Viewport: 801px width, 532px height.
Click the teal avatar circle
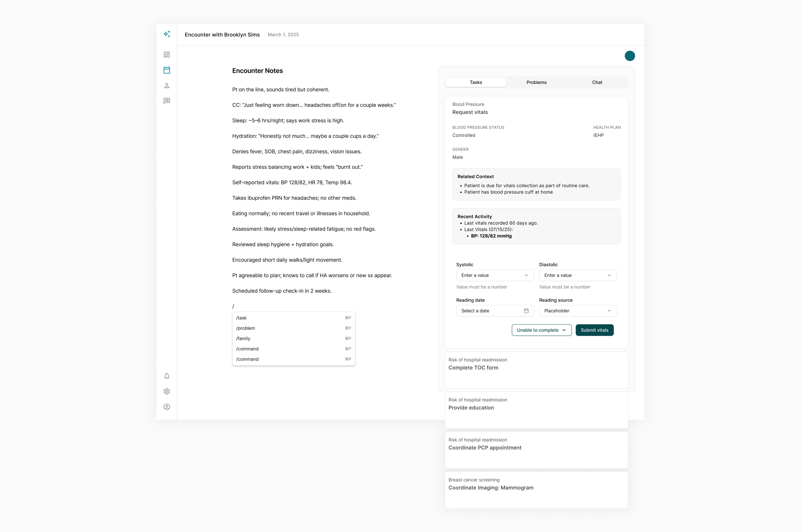coord(630,56)
